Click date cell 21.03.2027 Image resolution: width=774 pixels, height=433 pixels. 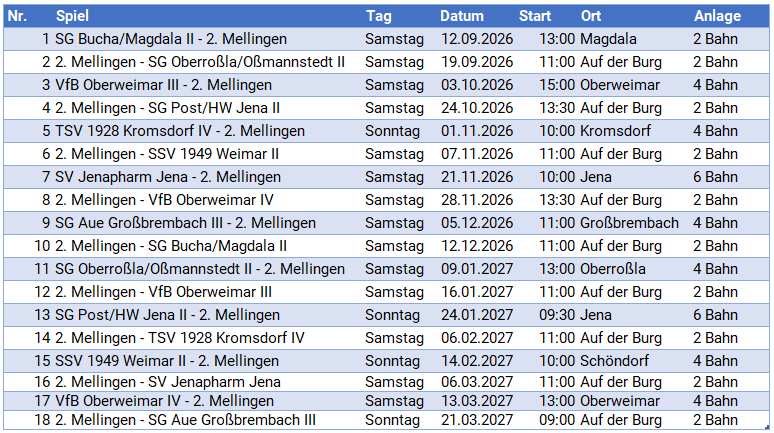[477, 420]
